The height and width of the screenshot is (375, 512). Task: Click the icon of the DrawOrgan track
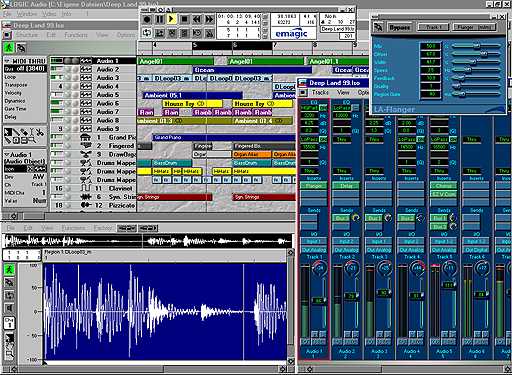coord(86,154)
